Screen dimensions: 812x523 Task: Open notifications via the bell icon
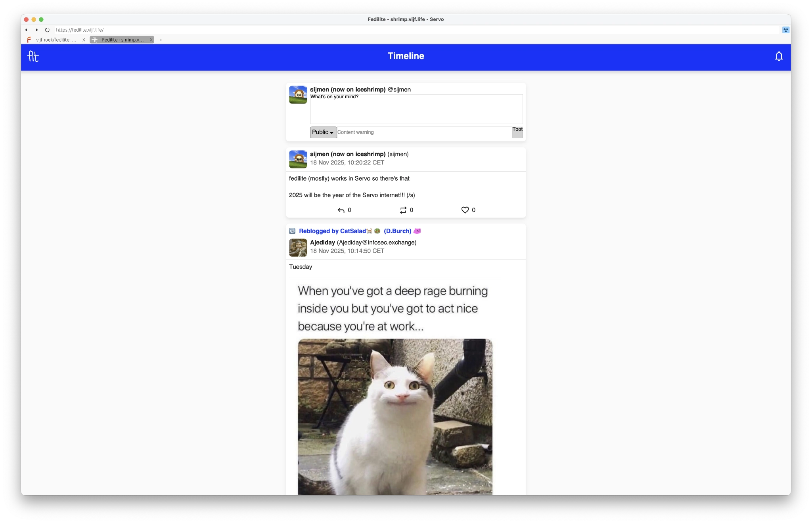(x=778, y=56)
